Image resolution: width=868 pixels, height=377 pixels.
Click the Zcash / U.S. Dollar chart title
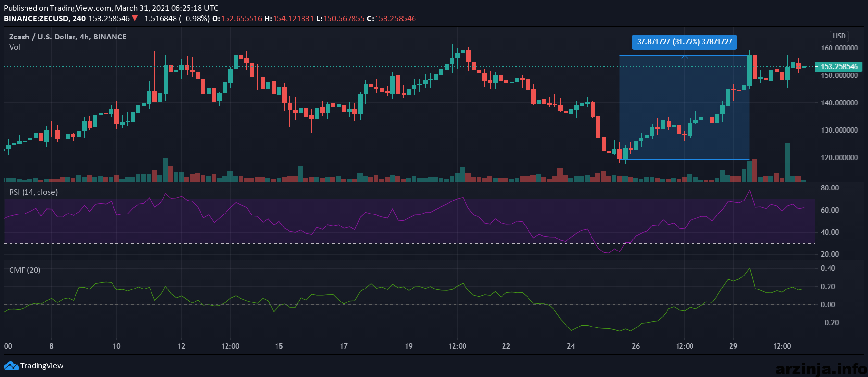(68, 37)
